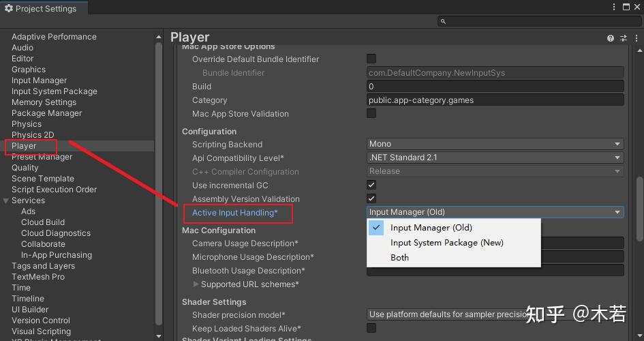Screen dimensions: 644x341
Task: Select Input System Package category
Action: (55, 91)
